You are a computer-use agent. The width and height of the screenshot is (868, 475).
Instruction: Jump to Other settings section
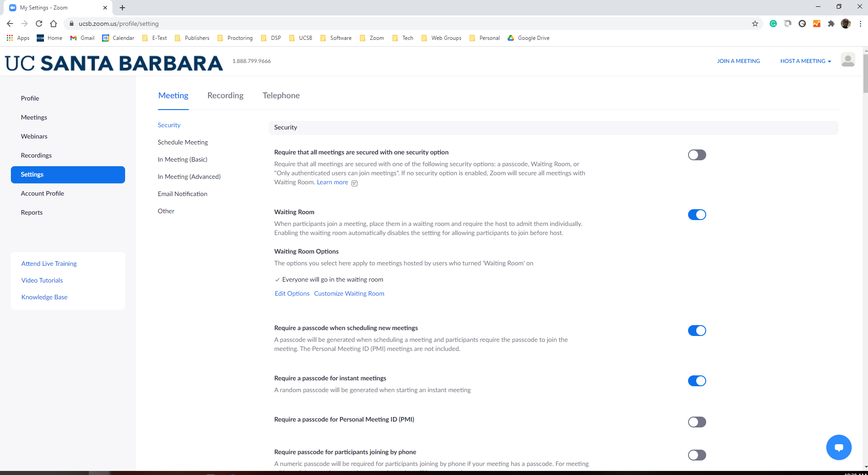tap(166, 211)
